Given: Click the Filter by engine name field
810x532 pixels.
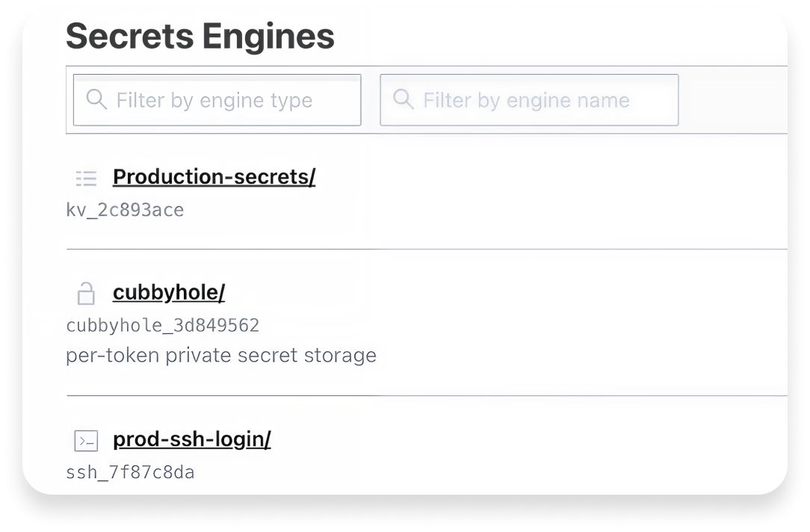Looking at the screenshot, I should 529,99.
